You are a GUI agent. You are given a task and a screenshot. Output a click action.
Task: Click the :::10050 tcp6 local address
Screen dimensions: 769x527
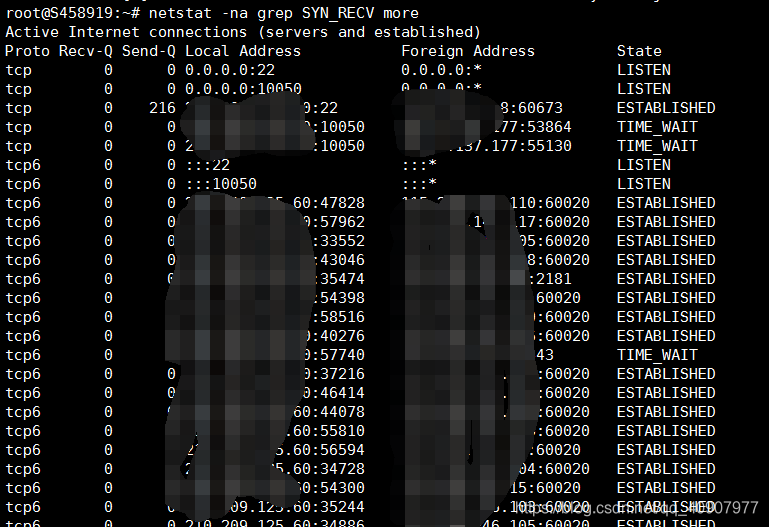pos(220,184)
